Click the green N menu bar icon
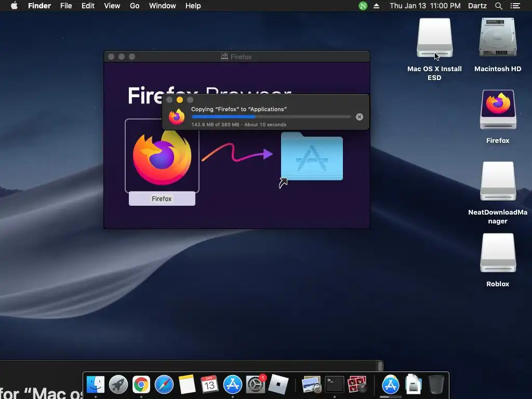The height and width of the screenshot is (399, 532). pos(363,6)
